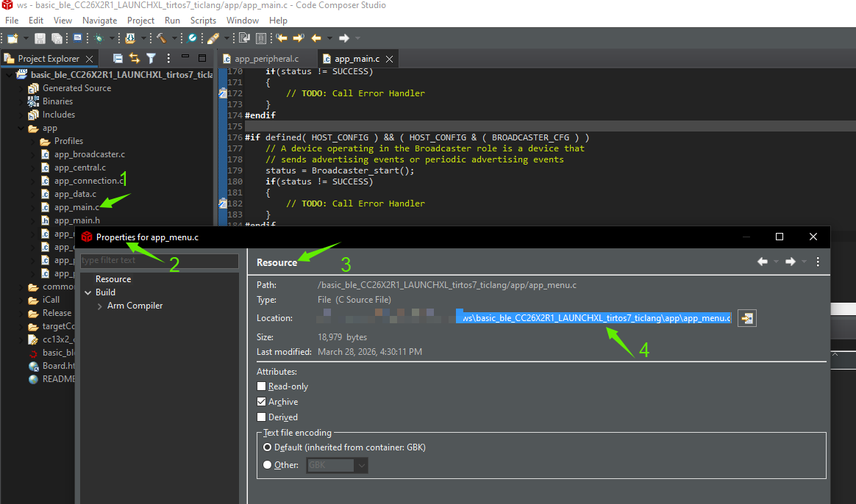Open the GBK encoding dropdown
Screen dimensions: 856x504
click(x=361, y=465)
